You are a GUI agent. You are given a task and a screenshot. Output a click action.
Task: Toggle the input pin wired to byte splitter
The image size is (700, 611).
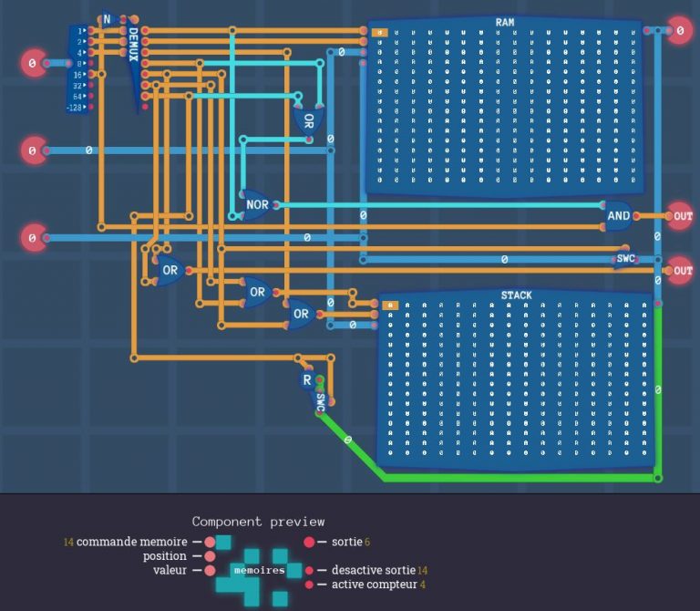click(x=34, y=63)
